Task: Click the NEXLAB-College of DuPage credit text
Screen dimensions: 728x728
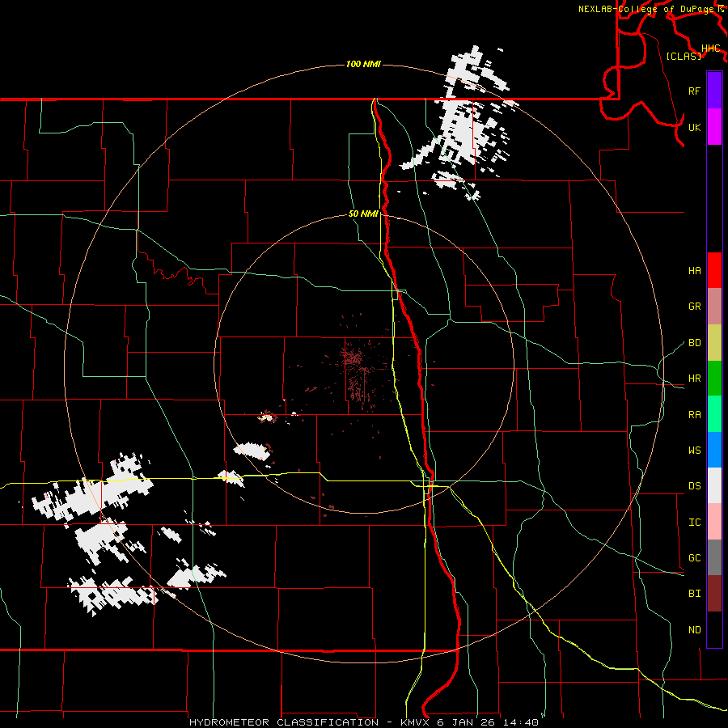Action: pos(646,9)
